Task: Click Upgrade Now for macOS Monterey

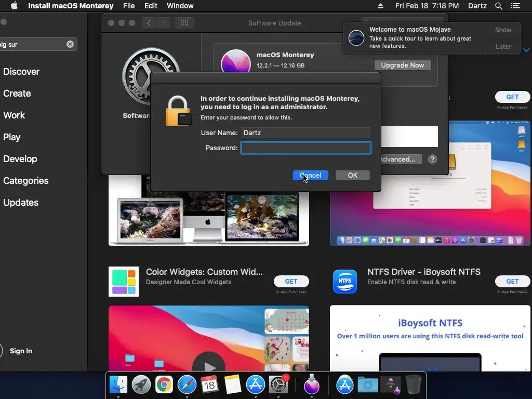Action: [x=403, y=65]
